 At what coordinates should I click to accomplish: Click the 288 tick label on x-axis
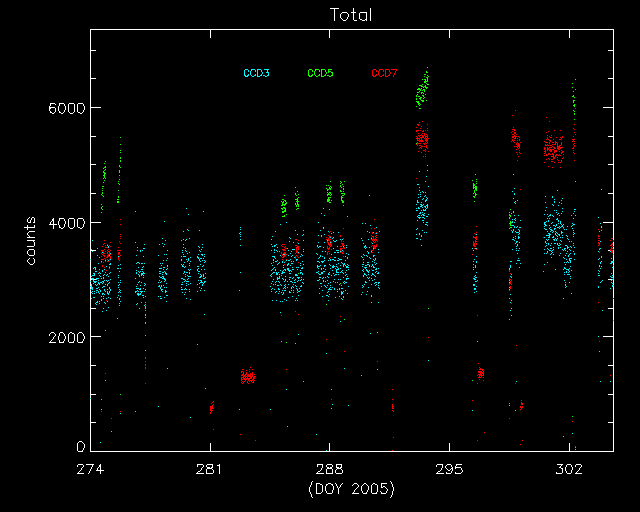pos(329,468)
